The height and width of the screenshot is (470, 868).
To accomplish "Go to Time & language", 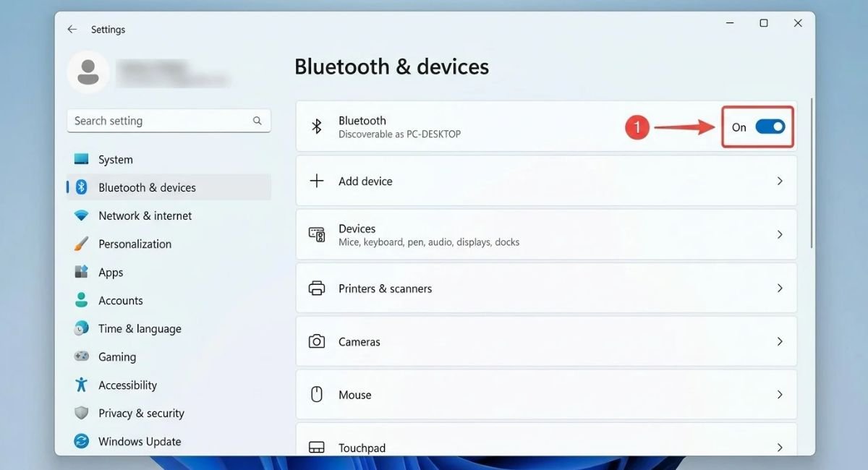I will coord(169,328).
